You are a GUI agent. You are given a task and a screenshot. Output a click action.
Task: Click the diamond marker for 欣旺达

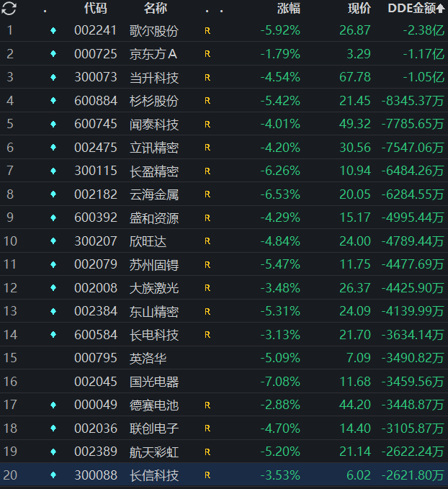[53, 241]
